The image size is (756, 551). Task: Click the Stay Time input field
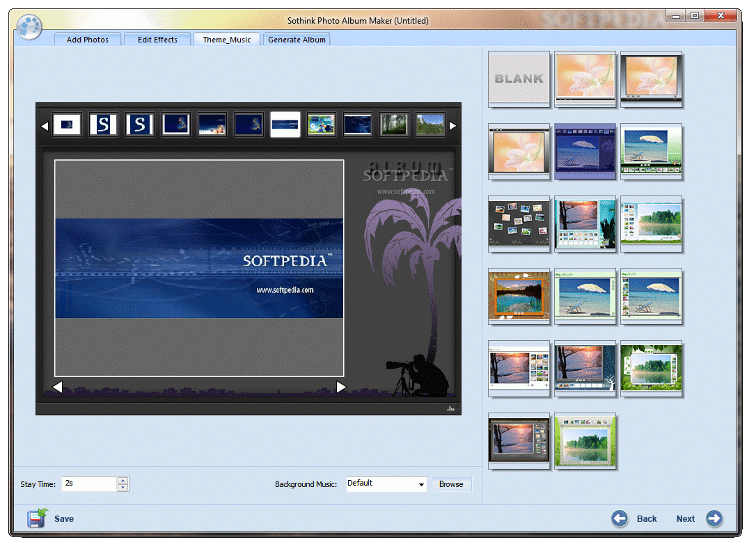click(89, 484)
